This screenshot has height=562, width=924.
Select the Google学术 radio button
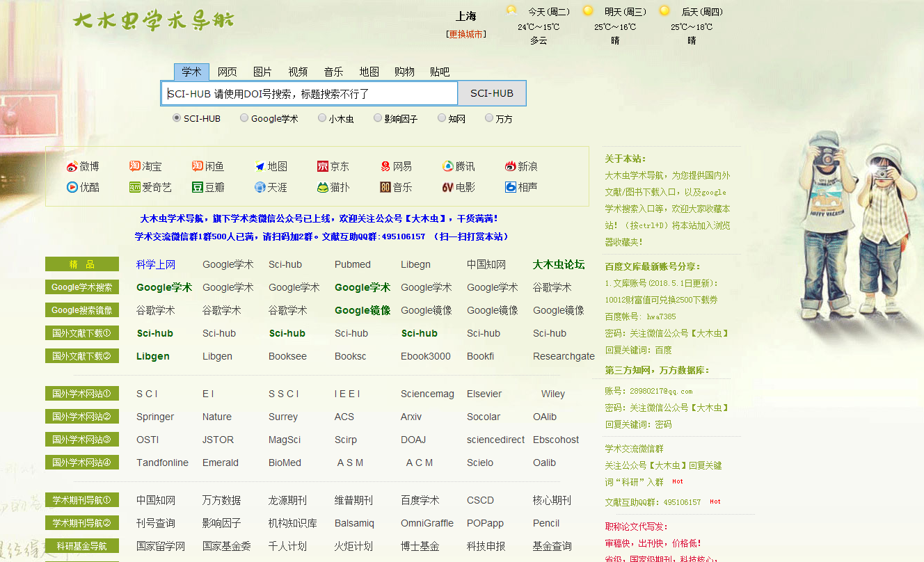pos(244,118)
